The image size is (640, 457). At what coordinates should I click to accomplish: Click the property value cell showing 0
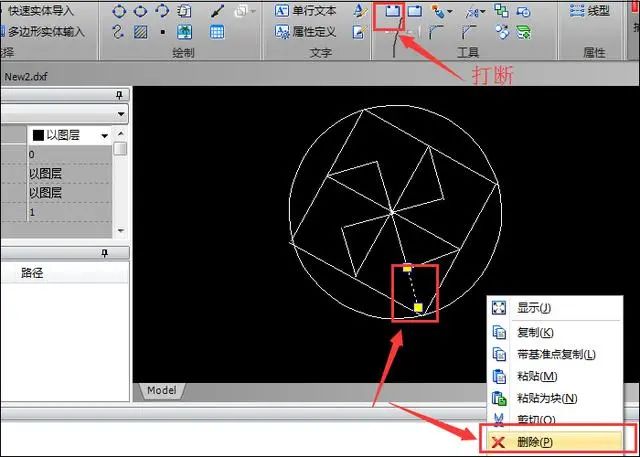(x=69, y=155)
